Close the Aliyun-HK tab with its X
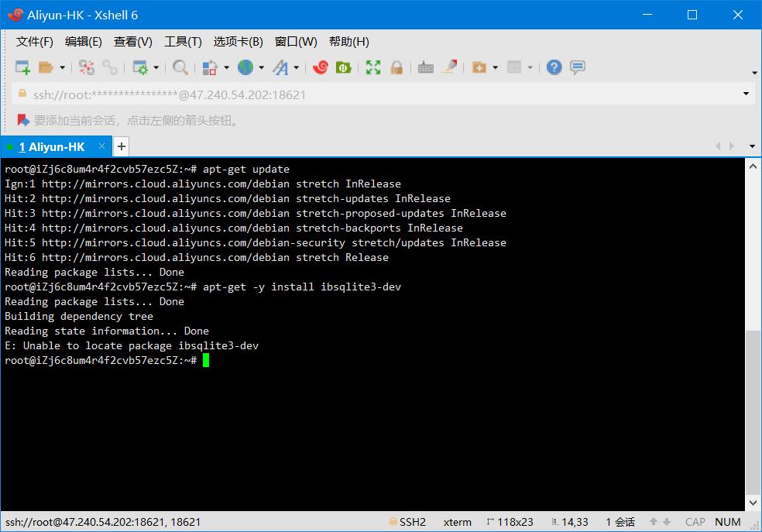This screenshot has height=532, width=762. 101,146
